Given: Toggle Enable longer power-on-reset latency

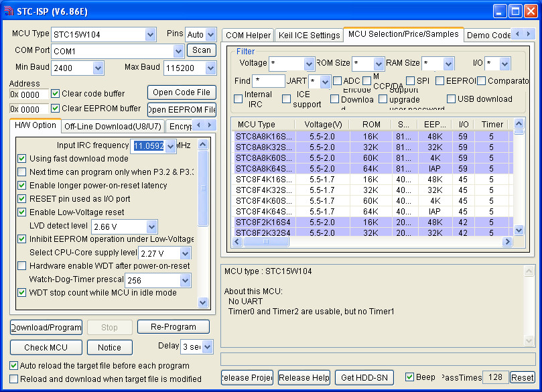Looking at the screenshot, I should (22, 186).
